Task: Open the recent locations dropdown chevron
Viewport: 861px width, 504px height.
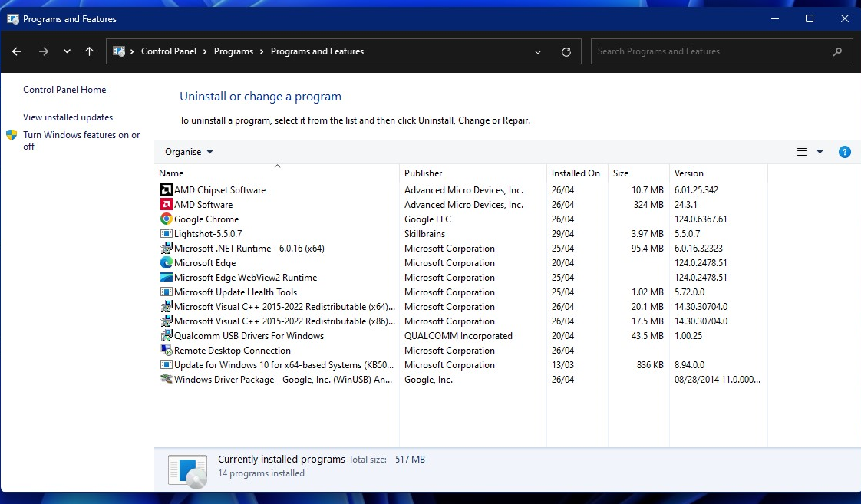Action: (67, 51)
